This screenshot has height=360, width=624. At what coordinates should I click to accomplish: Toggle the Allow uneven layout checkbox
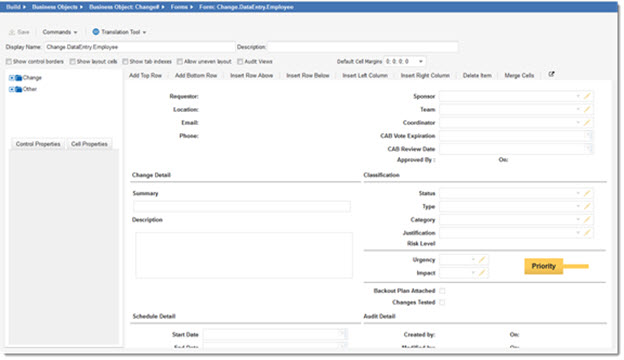click(179, 62)
